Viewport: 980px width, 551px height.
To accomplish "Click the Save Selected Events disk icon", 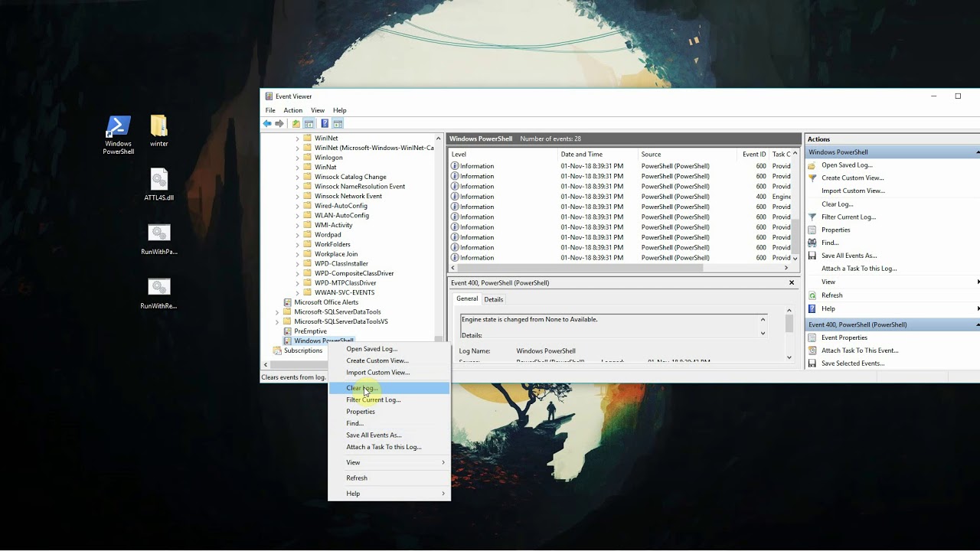I will coord(812,364).
